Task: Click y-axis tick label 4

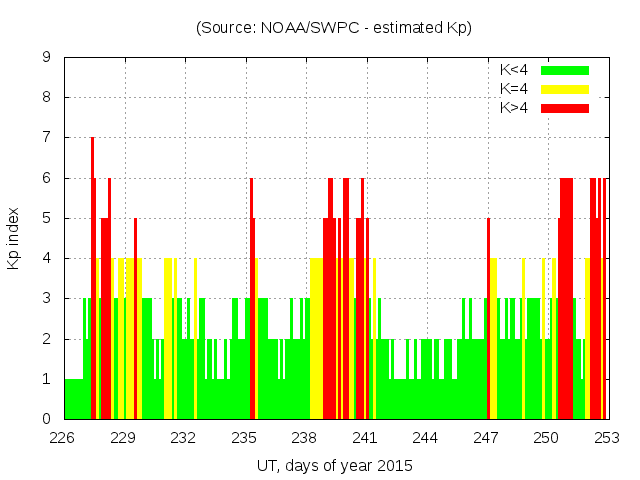Action: [47, 258]
